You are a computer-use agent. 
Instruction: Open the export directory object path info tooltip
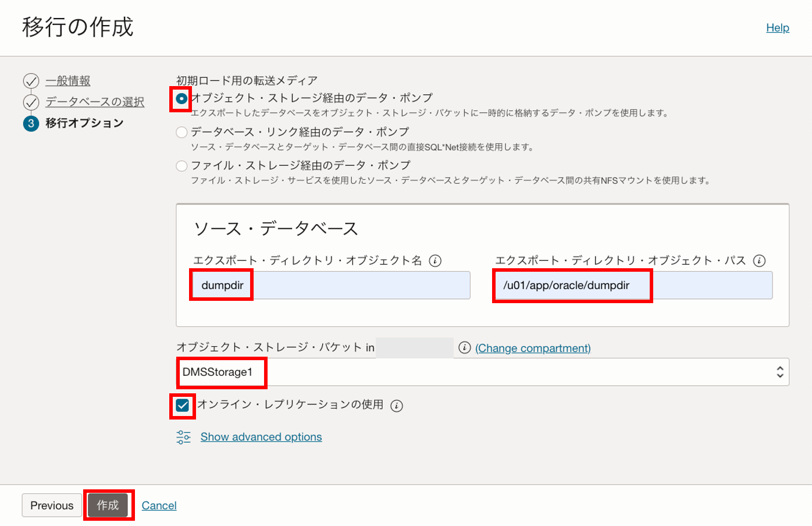pyautogui.click(x=760, y=261)
